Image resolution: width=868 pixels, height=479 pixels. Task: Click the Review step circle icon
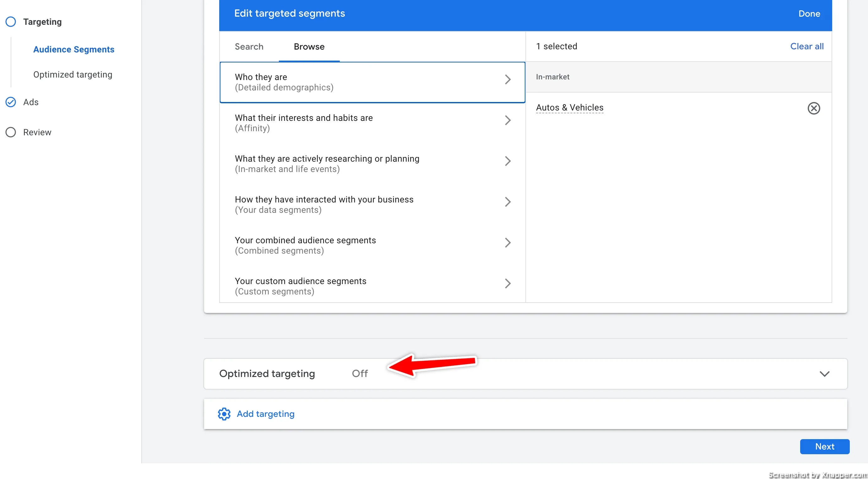(x=11, y=132)
